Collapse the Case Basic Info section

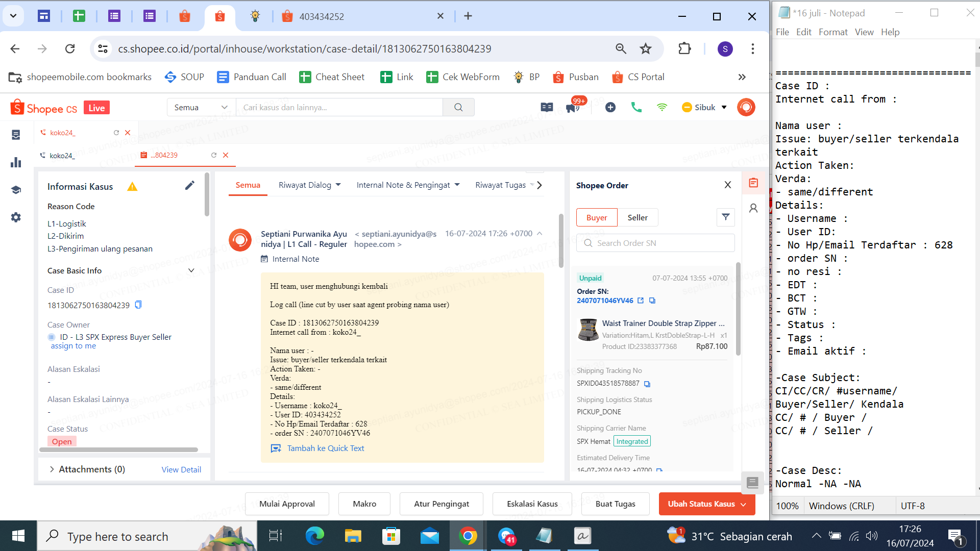tap(191, 270)
